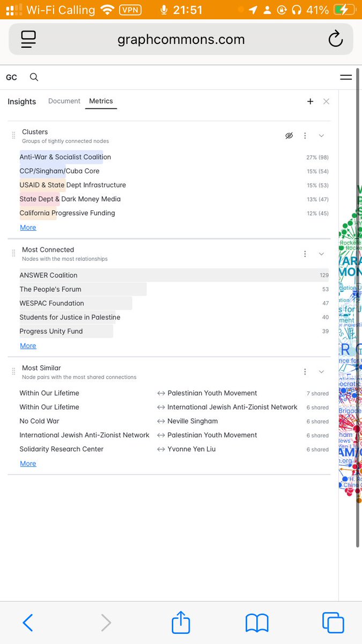
Task: Toggle Clusters visibility eye icon
Action: click(289, 136)
